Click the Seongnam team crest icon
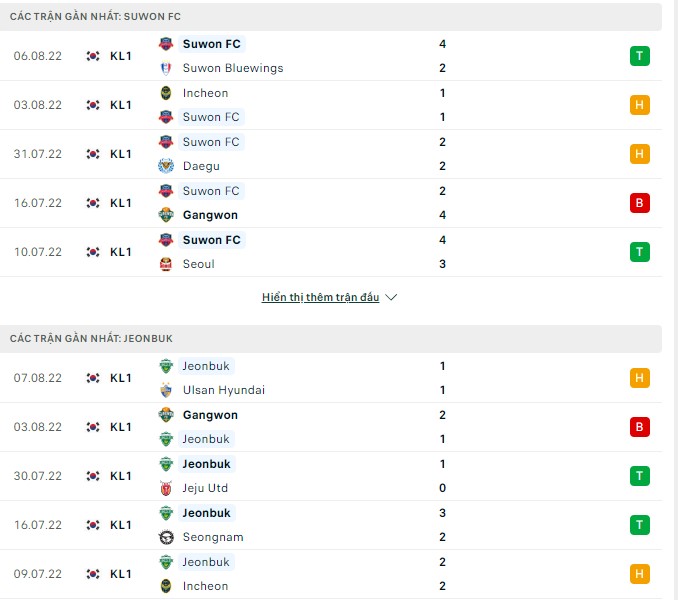Screen dimensions: 678x600 click(166, 537)
